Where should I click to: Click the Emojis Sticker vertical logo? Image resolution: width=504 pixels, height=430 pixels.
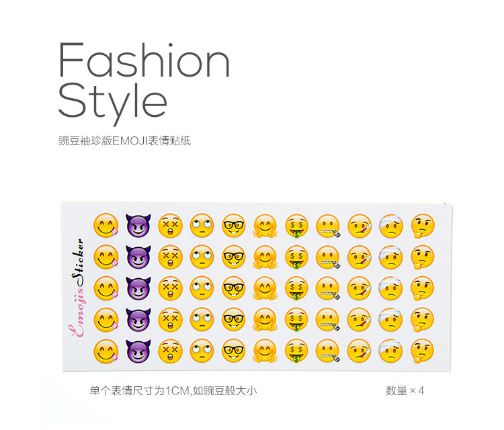(x=77, y=288)
